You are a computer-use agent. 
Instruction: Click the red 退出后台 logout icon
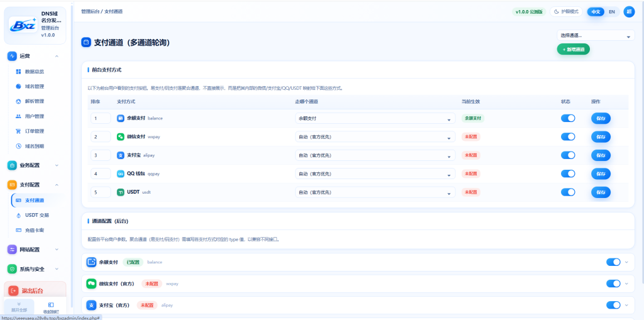[x=13, y=290]
